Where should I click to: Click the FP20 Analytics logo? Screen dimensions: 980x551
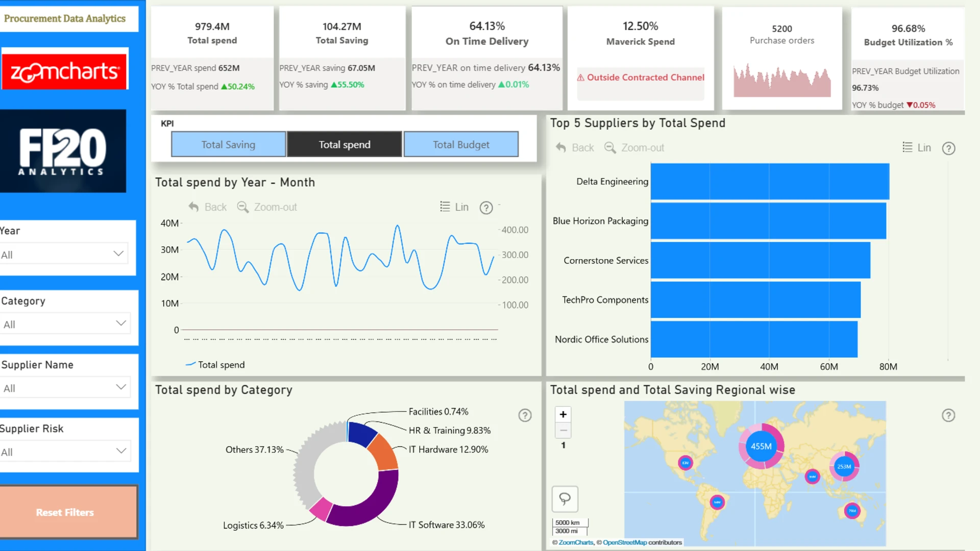[63, 151]
